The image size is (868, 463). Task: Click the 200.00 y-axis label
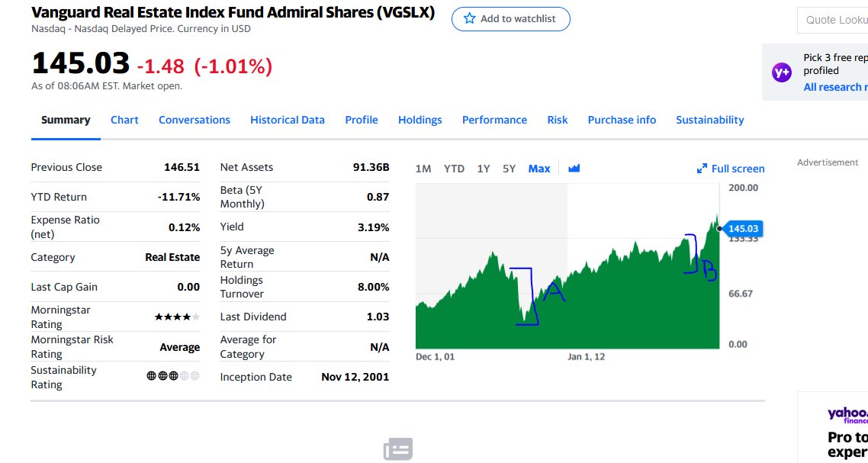743,188
